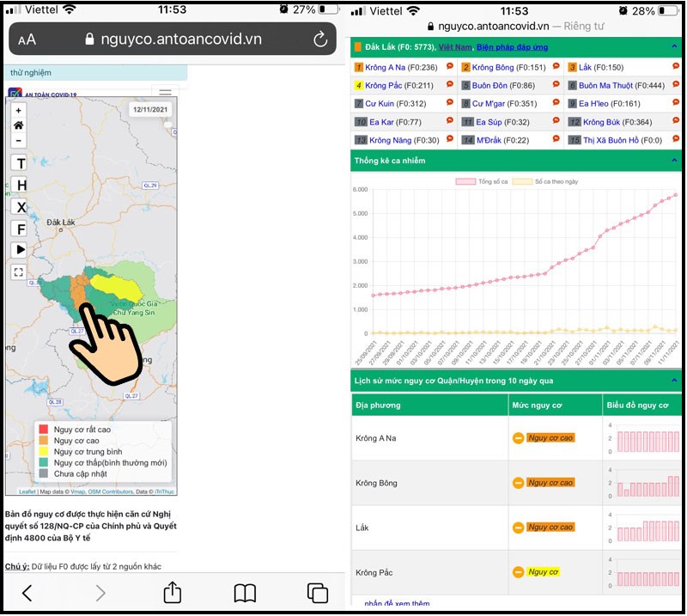Tap nhấn để xem thêm link

click(x=397, y=603)
